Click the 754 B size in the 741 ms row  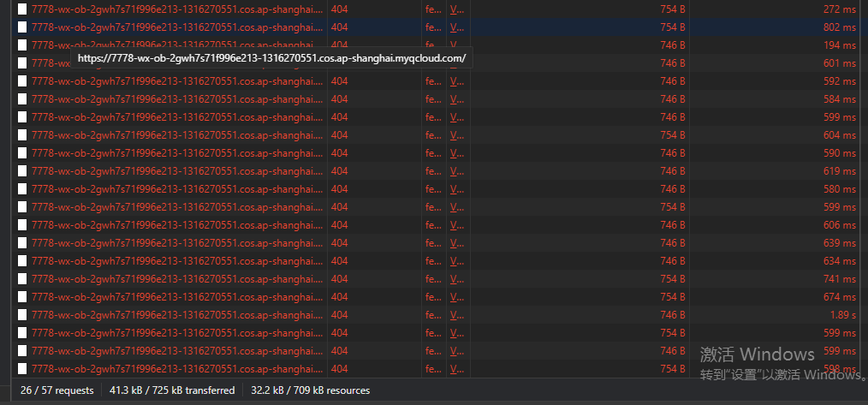click(x=673, y=278)
